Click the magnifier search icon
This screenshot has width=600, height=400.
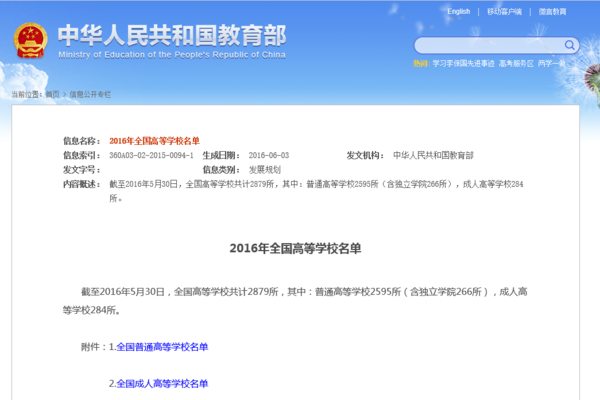click(x=569, y=45)
